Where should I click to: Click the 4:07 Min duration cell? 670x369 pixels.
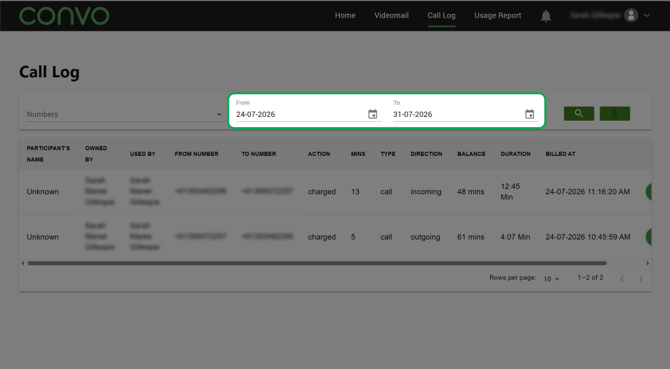[x=515, y=237]
